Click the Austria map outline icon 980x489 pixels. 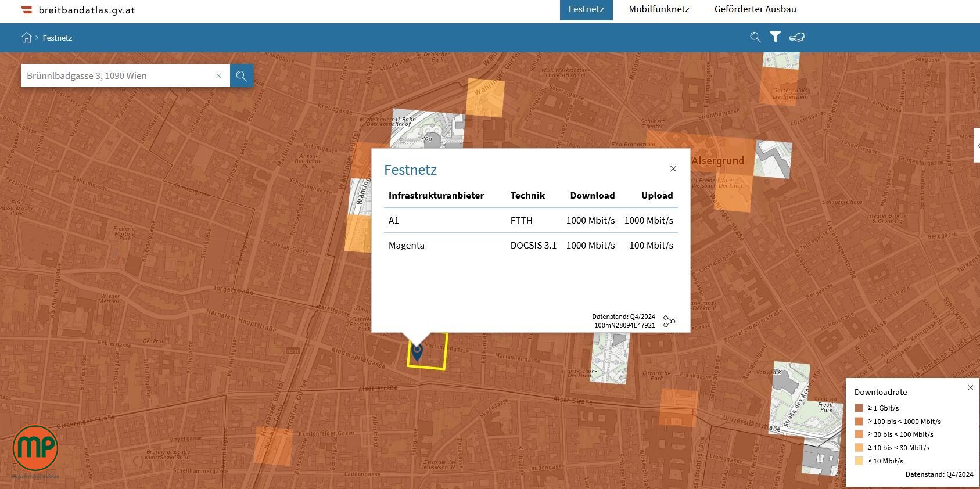click(797, 37)
